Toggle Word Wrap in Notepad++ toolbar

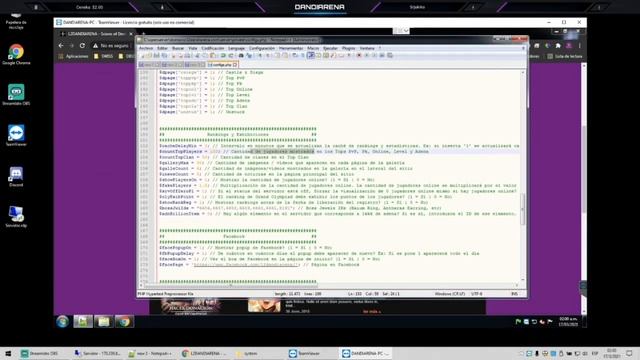pyautogui.click(x=295, y=56)
